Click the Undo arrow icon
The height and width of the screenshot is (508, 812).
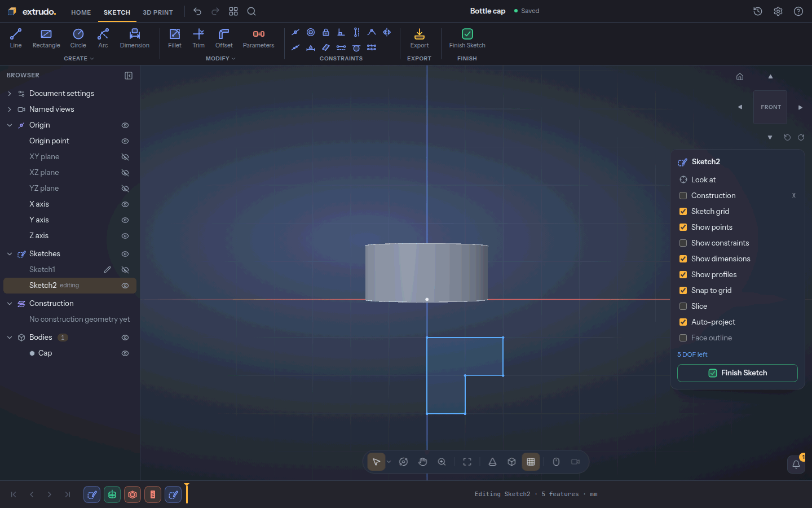click(197, 11)
